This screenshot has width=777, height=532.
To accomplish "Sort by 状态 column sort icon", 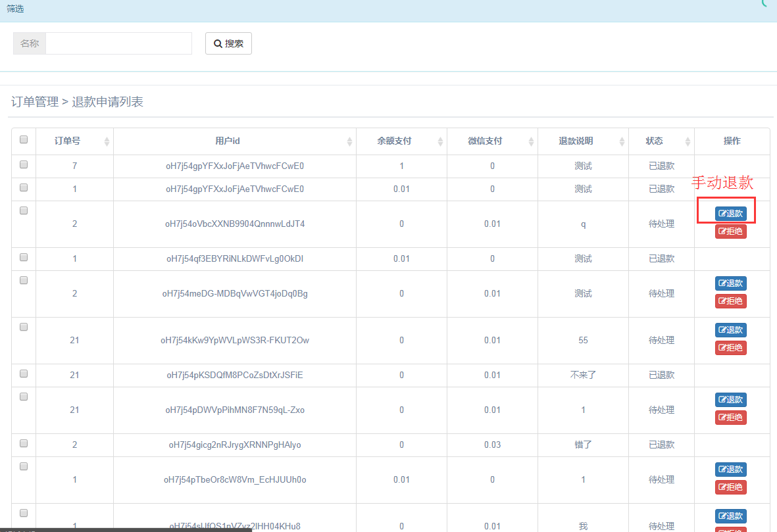I will (x=688, y=141).
